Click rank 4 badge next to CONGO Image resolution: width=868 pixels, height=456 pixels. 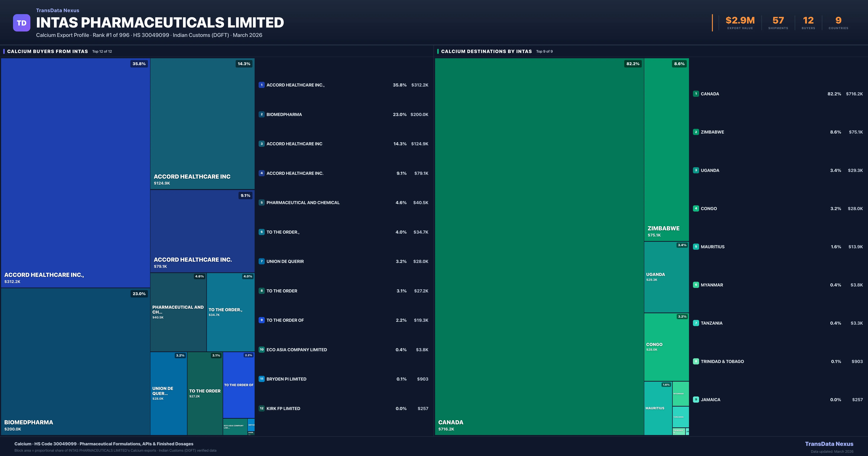coord(696,208)
